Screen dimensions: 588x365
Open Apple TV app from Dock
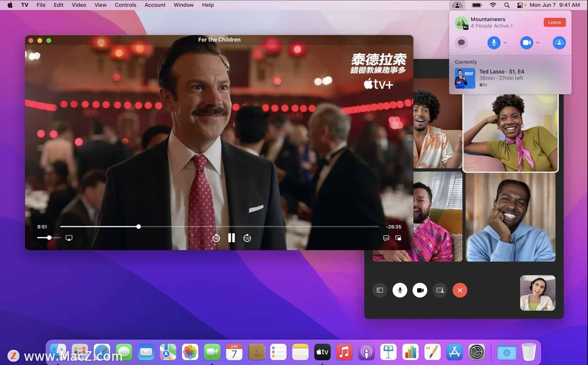(x=322, y=352)
